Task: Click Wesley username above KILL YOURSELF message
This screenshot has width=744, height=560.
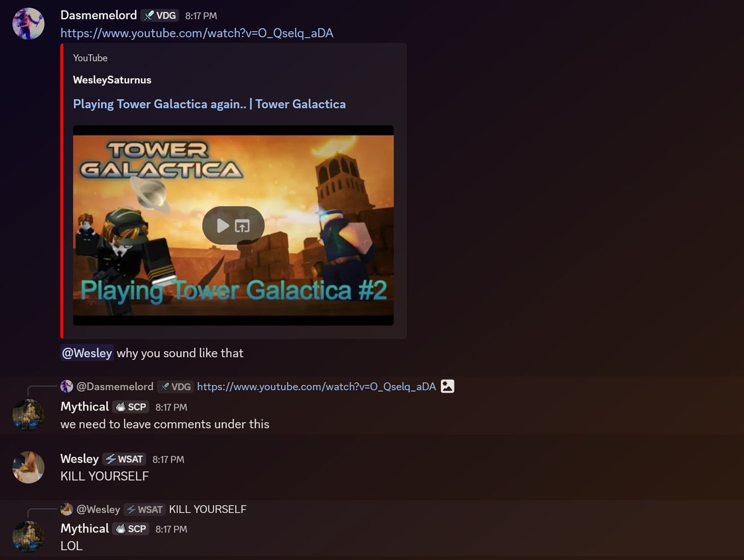Action: tap(79, 459)
